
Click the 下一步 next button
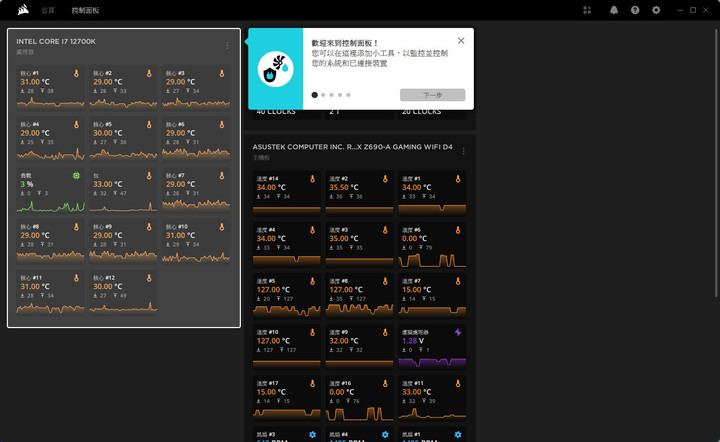point(433,95)
